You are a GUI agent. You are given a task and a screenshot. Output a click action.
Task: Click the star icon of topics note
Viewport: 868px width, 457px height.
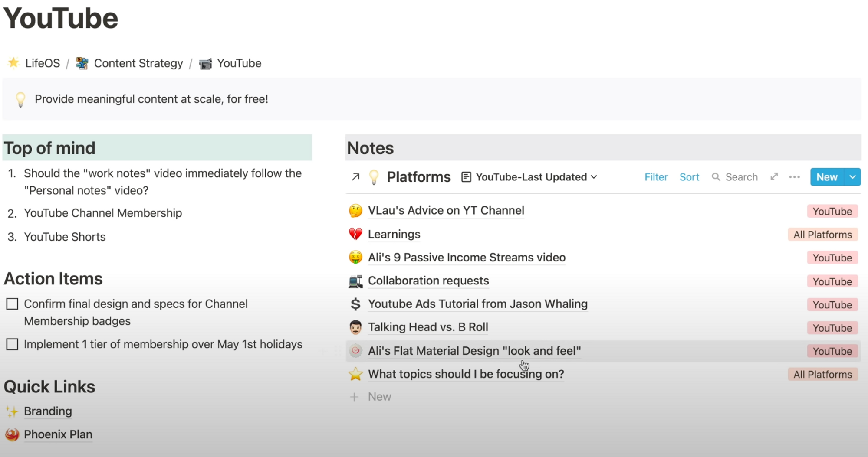tap(355, 374)
